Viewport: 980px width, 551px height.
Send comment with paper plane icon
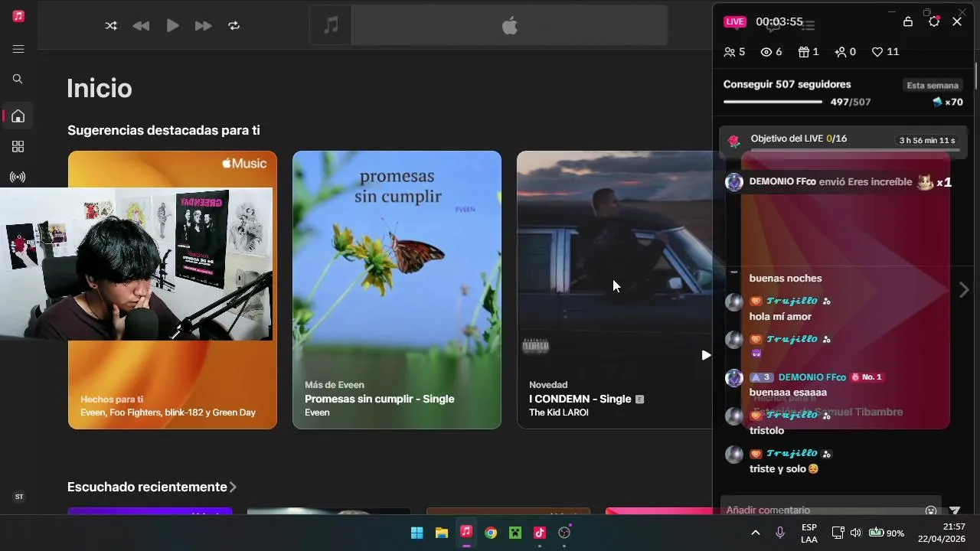(x=955, y=510)
